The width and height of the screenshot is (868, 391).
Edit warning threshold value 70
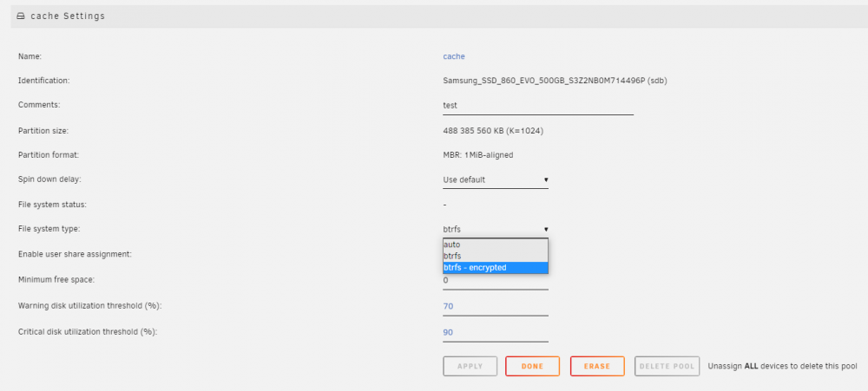point(496,306)
